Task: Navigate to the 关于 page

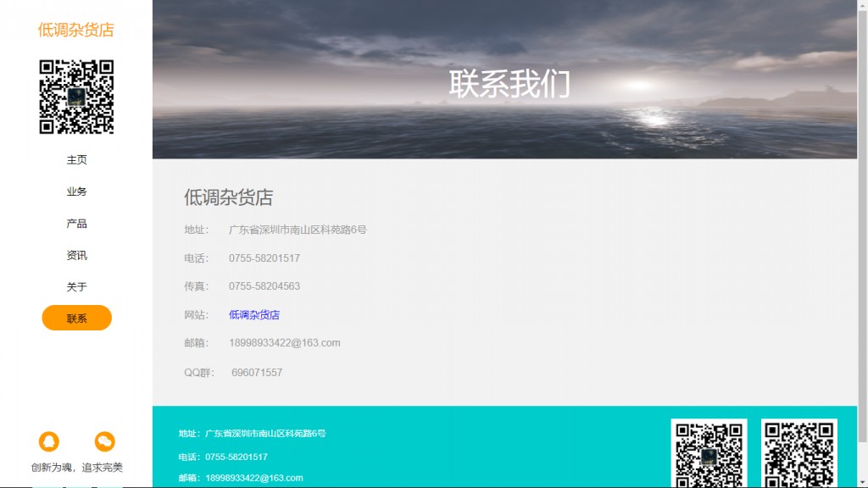Action: click(x=76, y=286)
